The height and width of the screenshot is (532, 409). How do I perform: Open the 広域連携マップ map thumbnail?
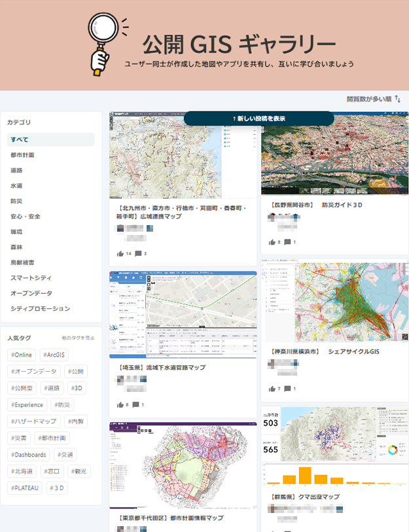pyautogui.click(x=183, y=155)
